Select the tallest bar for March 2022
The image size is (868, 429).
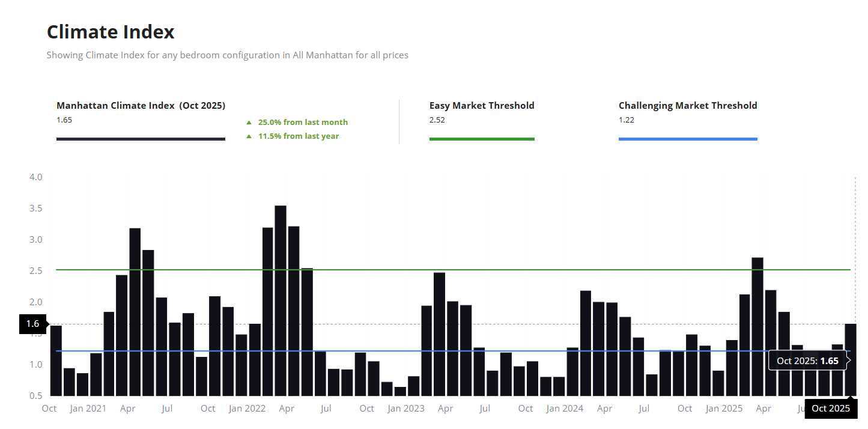coord(281,300)
